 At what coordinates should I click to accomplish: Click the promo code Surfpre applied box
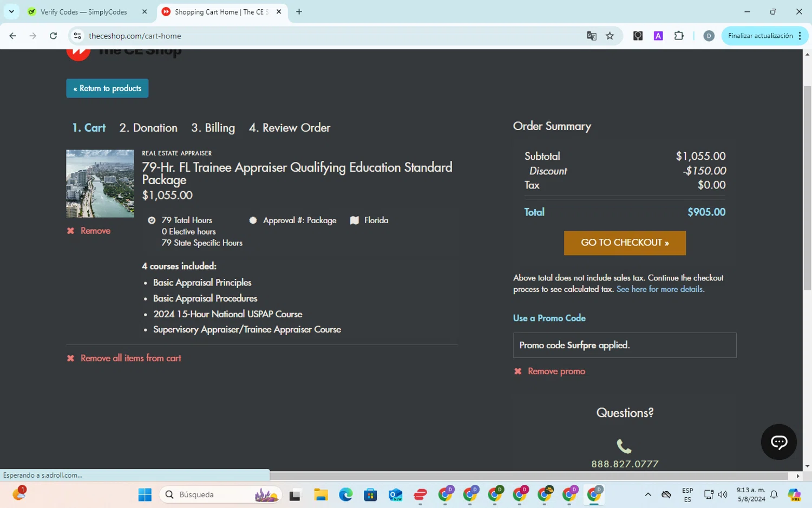[x=625, y=345]
